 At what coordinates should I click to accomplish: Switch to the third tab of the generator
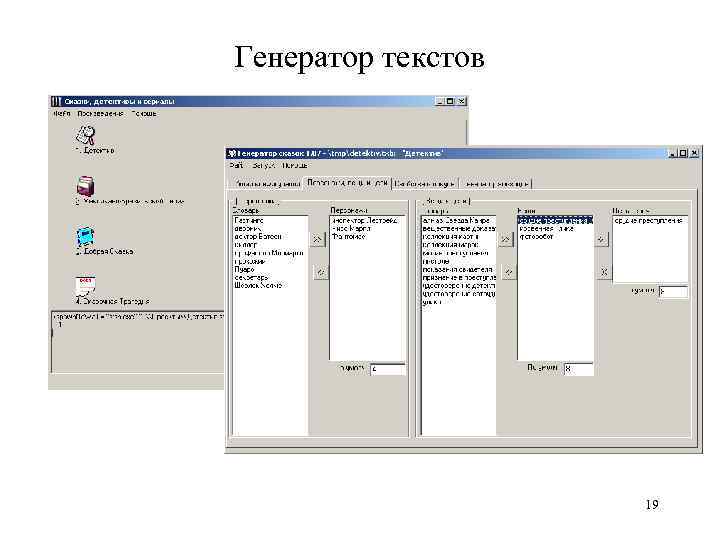click(x=425, y=184)
